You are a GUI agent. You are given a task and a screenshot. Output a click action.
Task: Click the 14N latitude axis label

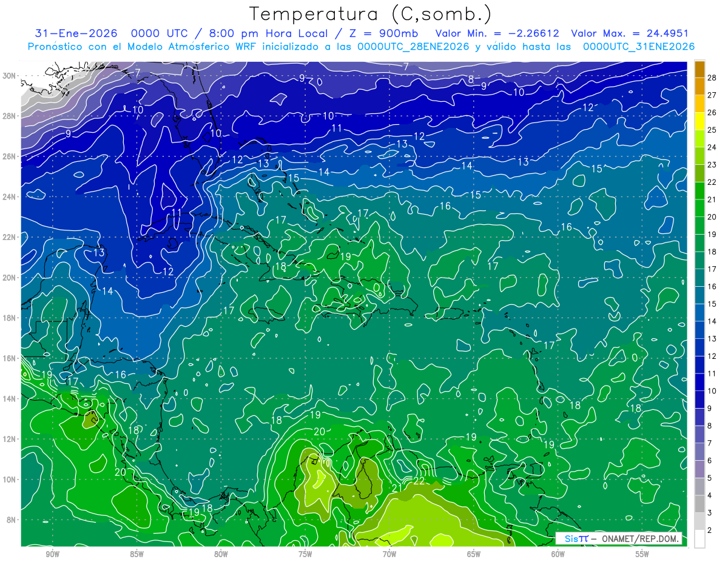pyautogui.click(x=10, y=399)
